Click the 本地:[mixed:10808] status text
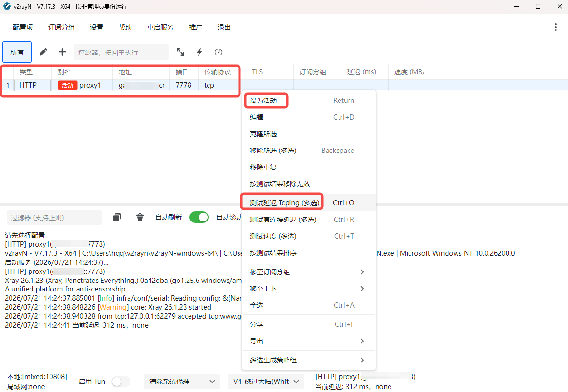 (x=37, y=377)
